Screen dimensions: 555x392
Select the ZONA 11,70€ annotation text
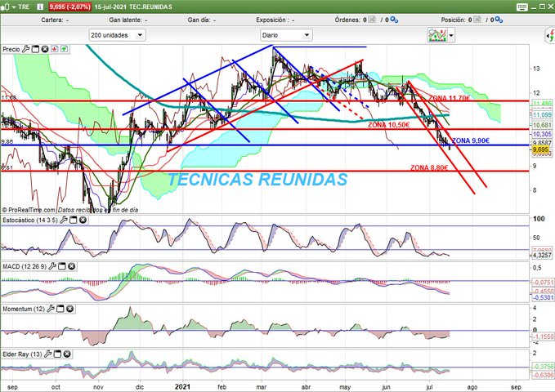[450, 98]
